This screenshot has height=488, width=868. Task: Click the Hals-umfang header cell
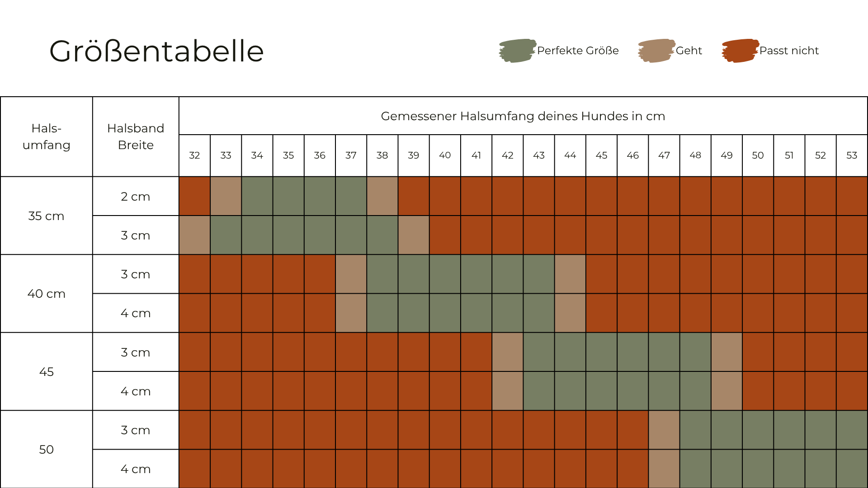click(x=47, y=136)
